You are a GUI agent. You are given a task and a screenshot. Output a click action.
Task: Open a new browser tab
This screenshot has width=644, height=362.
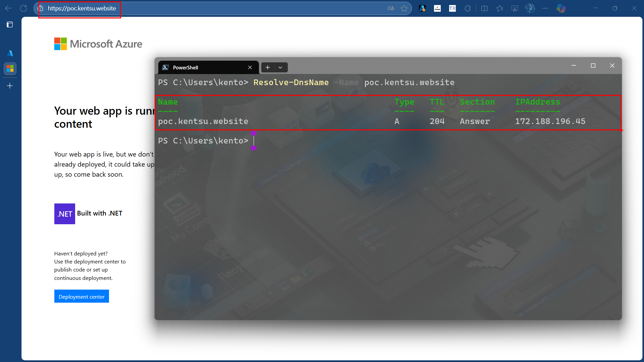click(x=10, y=86)
